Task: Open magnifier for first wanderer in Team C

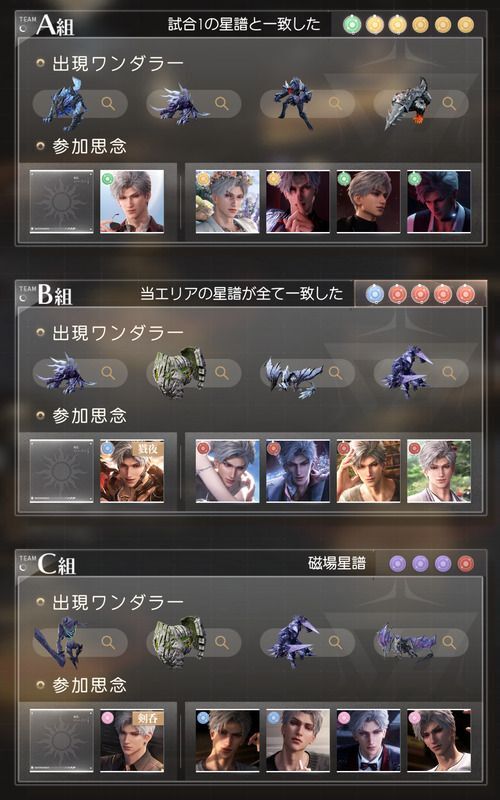Action: [108, 642]
